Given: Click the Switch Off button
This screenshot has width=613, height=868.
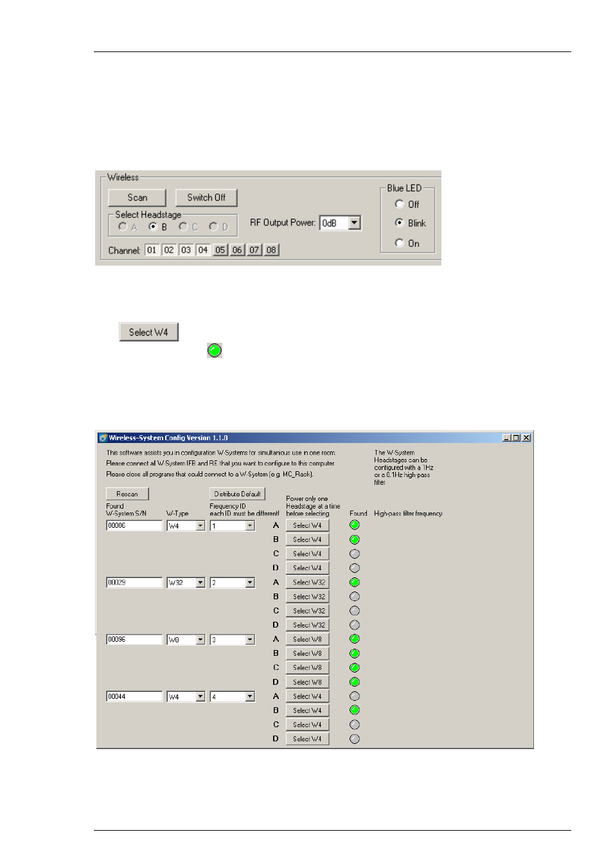Looking at the screenshot, I should (x=206, y=197).
